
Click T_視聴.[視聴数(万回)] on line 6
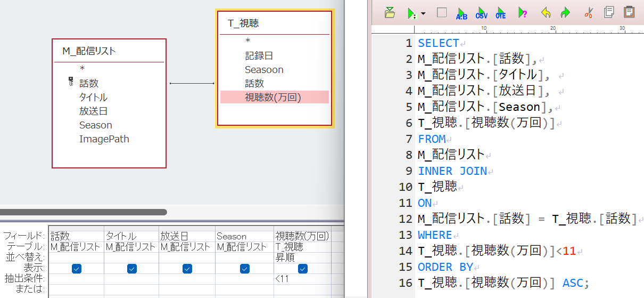tap(486, 123)
